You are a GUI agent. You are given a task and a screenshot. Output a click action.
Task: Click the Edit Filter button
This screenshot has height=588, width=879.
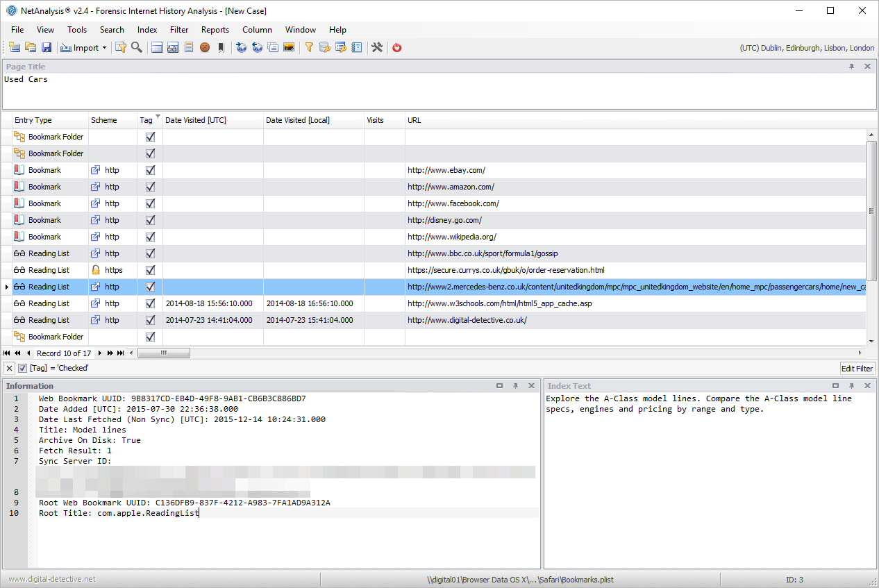pyautogui.click(x=857, y=369)
